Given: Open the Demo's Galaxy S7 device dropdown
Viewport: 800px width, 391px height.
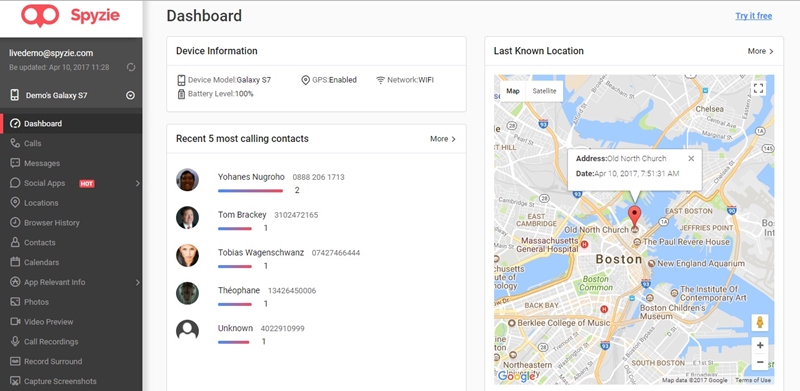Looking at the screenshot, I should click(130, 95).
